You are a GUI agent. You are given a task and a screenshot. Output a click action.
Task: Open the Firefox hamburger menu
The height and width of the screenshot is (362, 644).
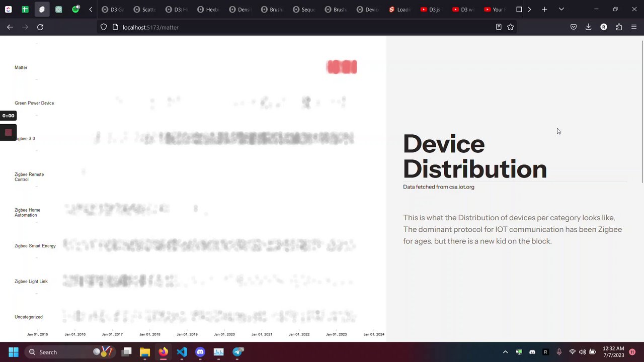point(634,27)
